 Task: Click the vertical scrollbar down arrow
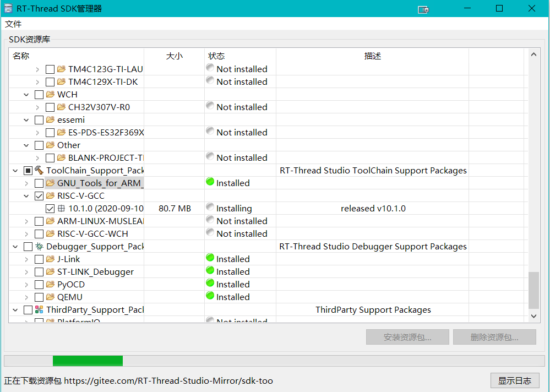point(533,316)
